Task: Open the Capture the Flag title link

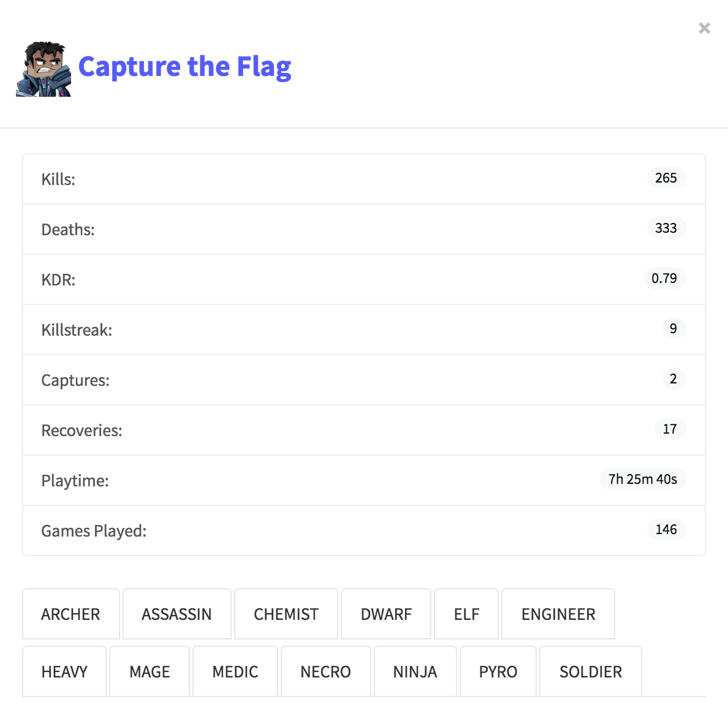Action: [184, 67]
